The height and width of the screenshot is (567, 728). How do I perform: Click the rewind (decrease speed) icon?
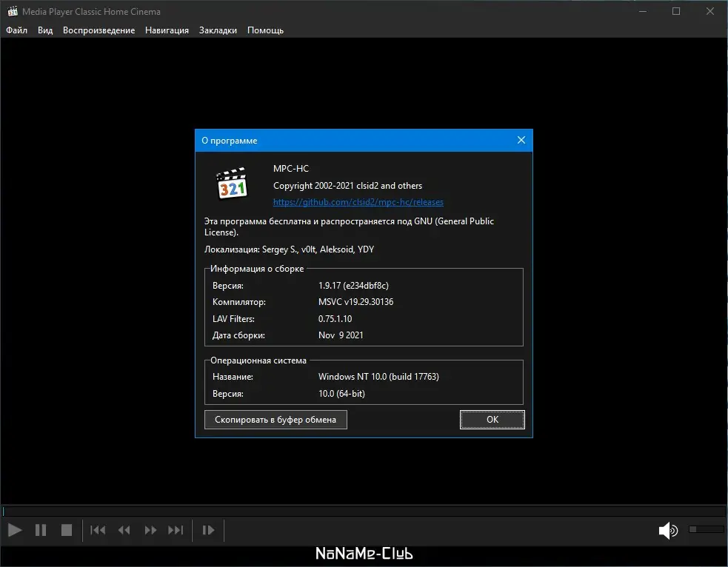coord(124,530)
